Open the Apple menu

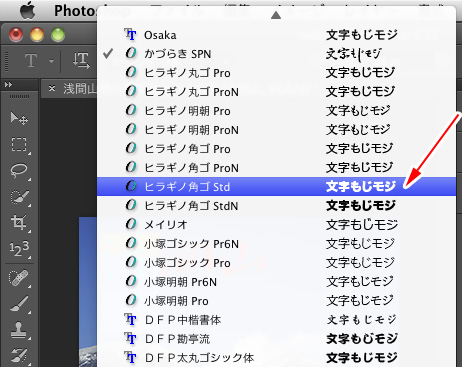pyautogui.click(x=28, y=10)
